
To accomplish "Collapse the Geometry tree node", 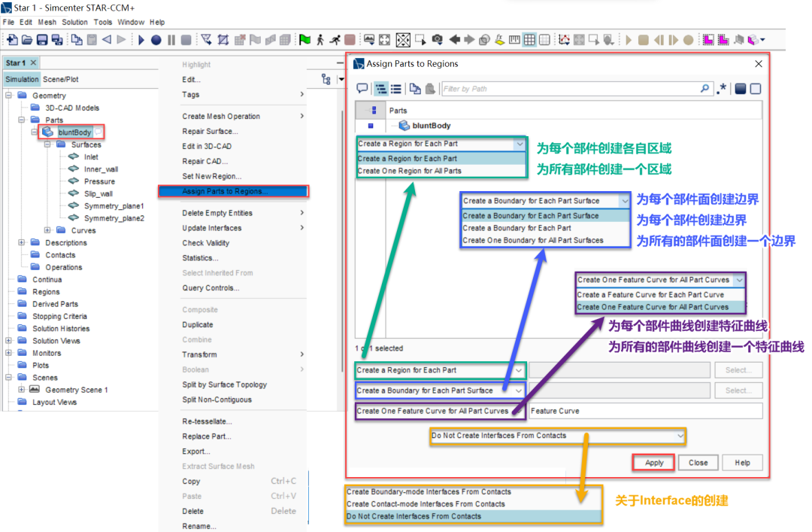I will click(x=9, y=96).
